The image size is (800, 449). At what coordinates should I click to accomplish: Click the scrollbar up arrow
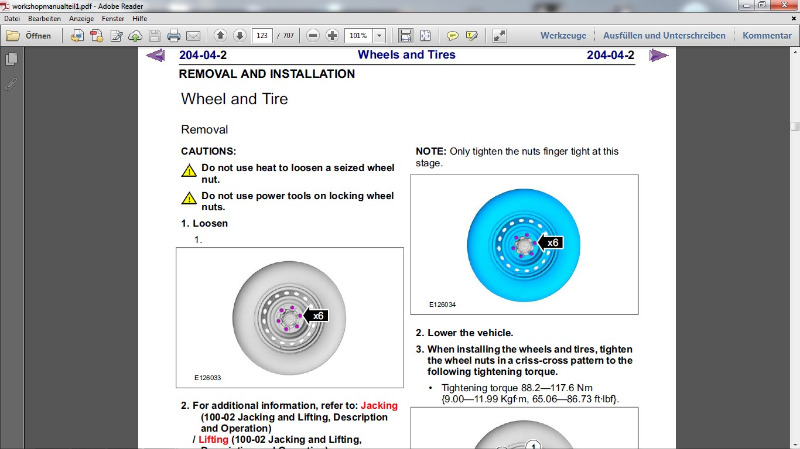795,52
